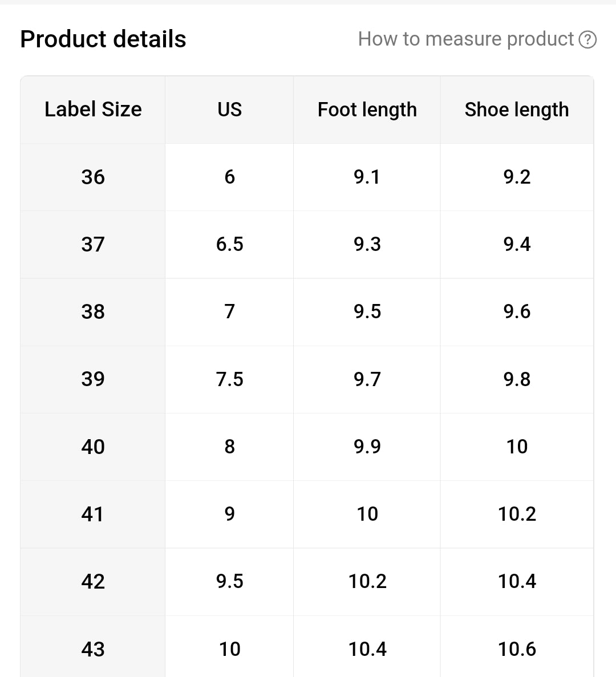Select shoe length 10.6 cell

point(517,648)
